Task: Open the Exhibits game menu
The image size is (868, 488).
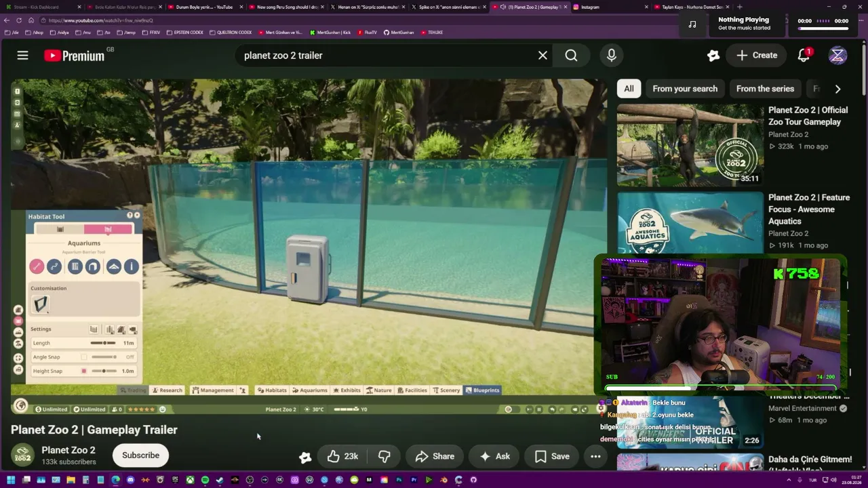Action: [x=347, y=390]
